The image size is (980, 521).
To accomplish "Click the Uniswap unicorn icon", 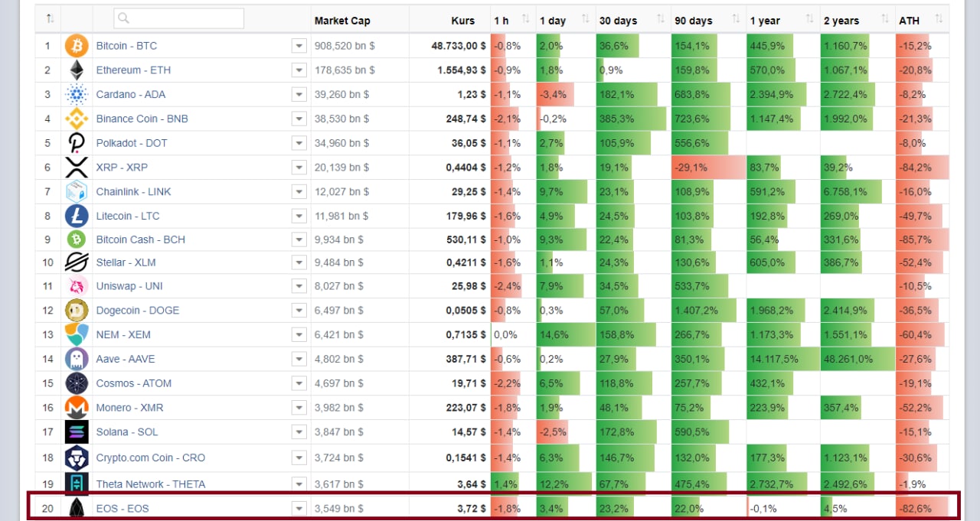I will click(x=77, y=286).
